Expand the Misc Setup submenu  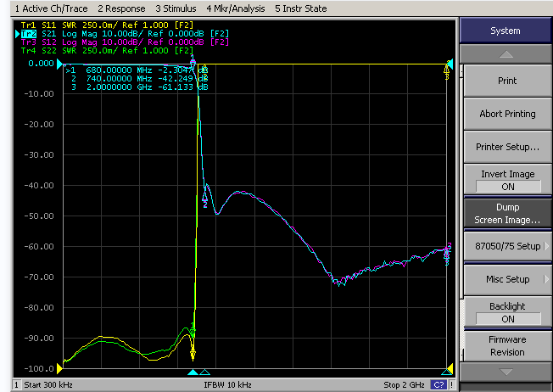(x=507, y=279)
